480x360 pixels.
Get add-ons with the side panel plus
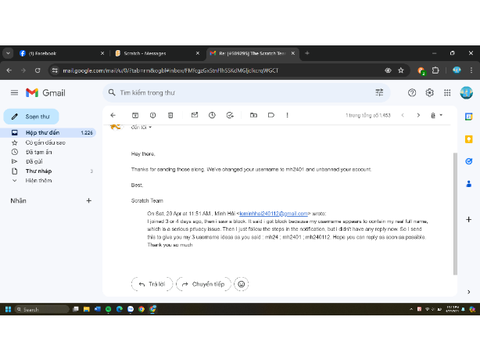coord(469,219)
